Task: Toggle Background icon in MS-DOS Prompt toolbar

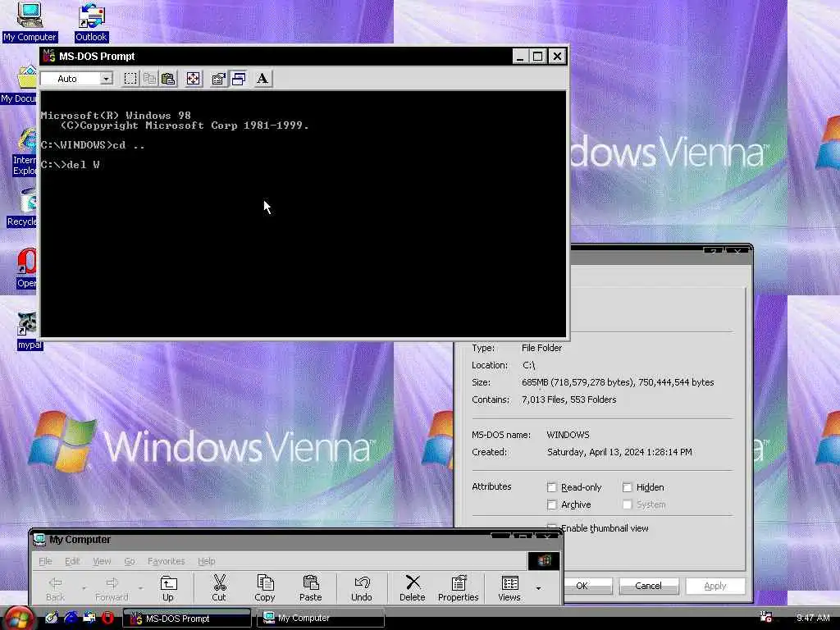Action: click(239, 79)
